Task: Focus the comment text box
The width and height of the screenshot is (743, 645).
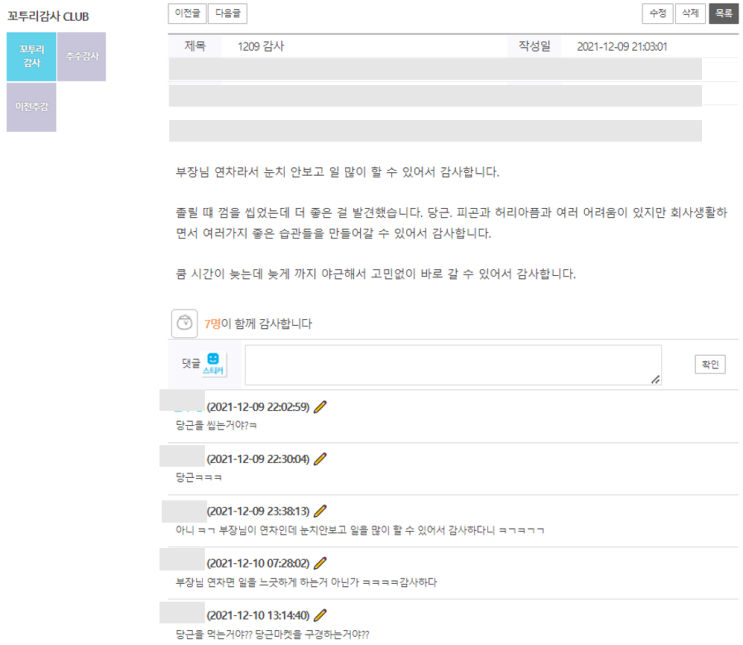Action: pos(453,364)
